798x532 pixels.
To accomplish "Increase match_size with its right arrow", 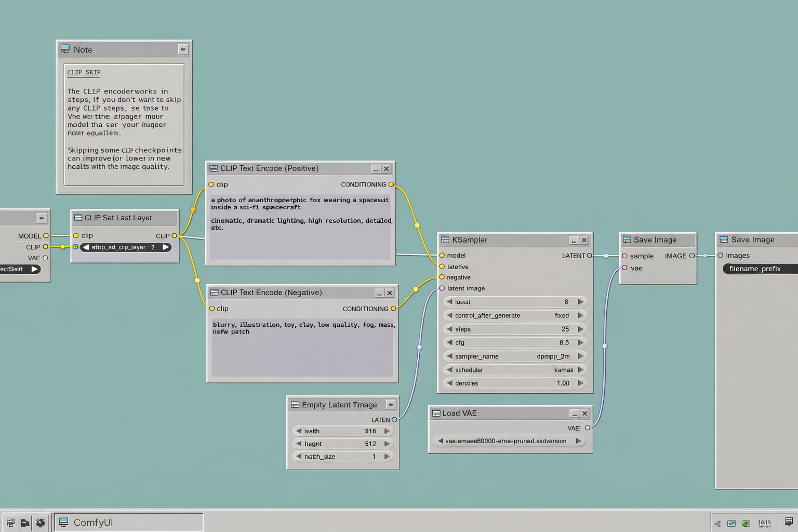I will pyautogui.click(x=387, y=457).
